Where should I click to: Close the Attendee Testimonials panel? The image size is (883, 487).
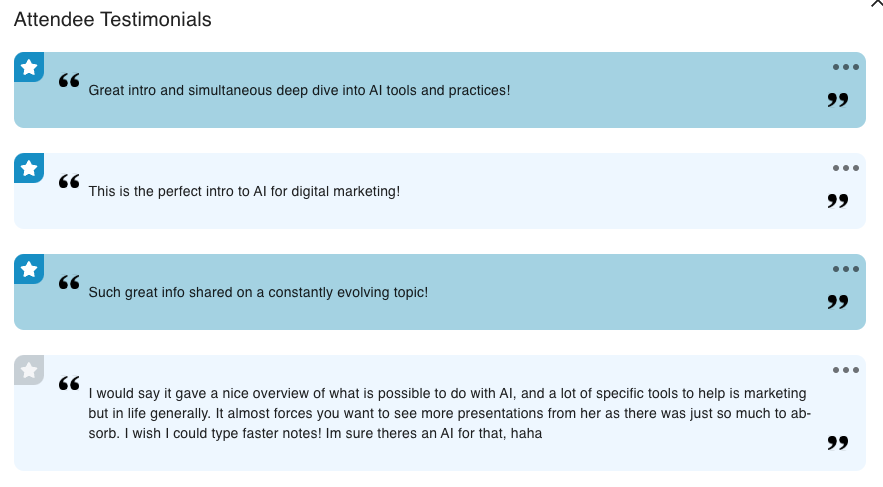click(x=877, y=3)
